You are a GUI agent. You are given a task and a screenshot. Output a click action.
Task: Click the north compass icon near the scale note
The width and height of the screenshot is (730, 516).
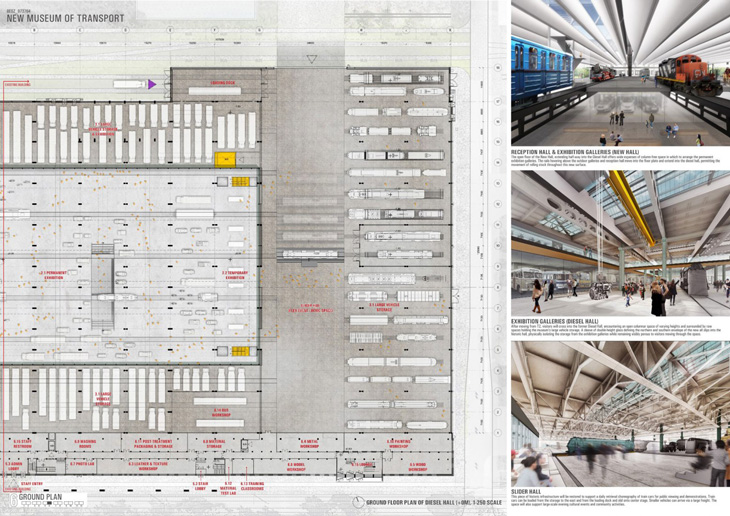358,502
